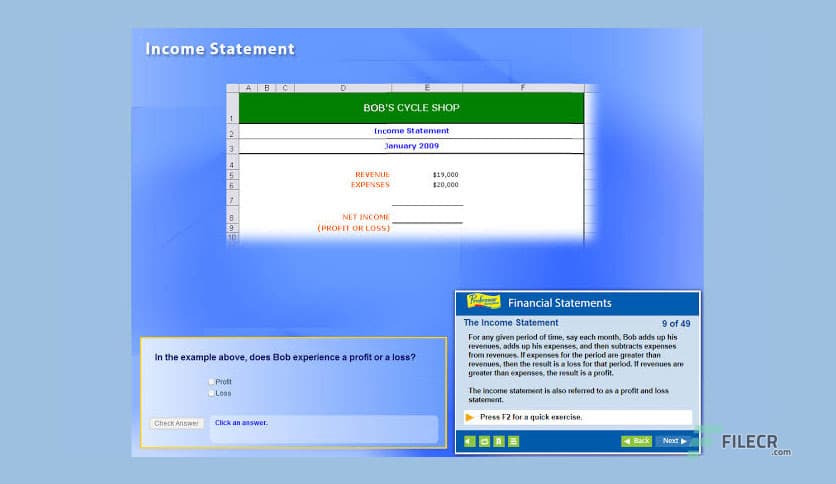Click the $19,000 revenue cell
This screenshot has width=836, height=484.
tap(427, 175)
